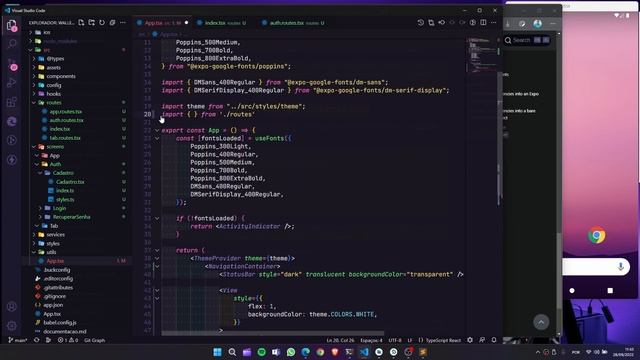Click the New File icon in Explorer header
Screen dimensions: 640x360
click(x=81, y=23)
